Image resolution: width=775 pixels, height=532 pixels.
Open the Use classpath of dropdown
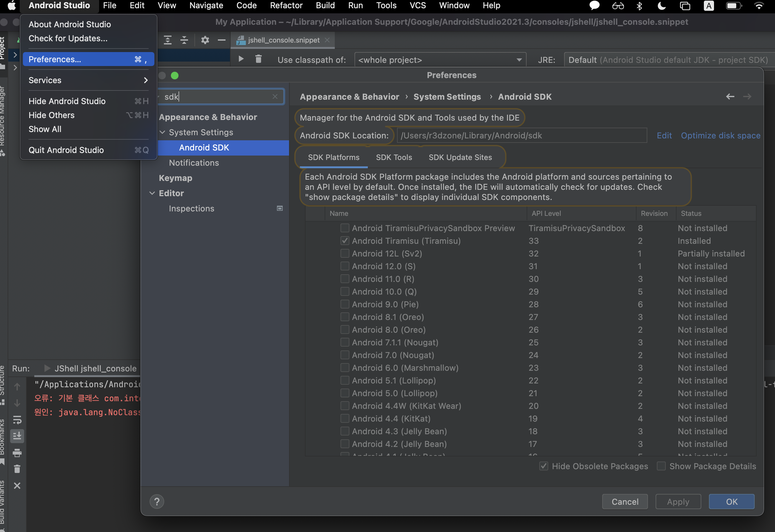click(440, 60)
